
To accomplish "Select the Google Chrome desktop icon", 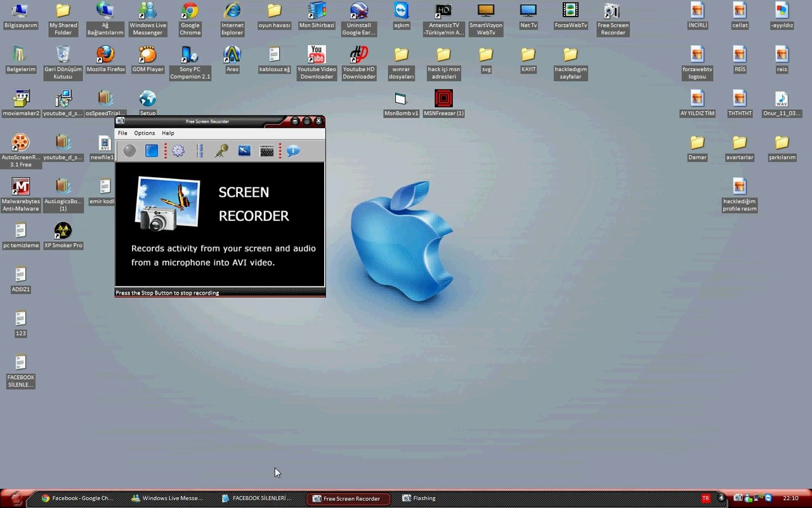I will click(x=190, y=19).
